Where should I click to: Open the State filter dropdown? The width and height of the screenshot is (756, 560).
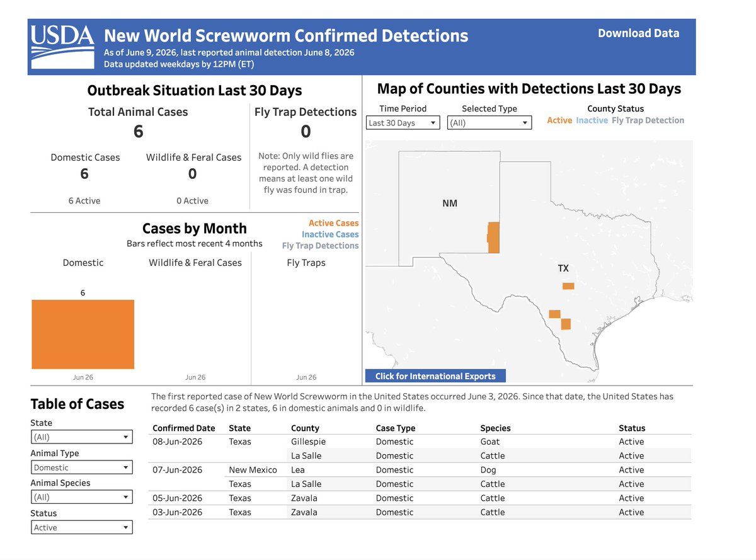click(82, 437)
